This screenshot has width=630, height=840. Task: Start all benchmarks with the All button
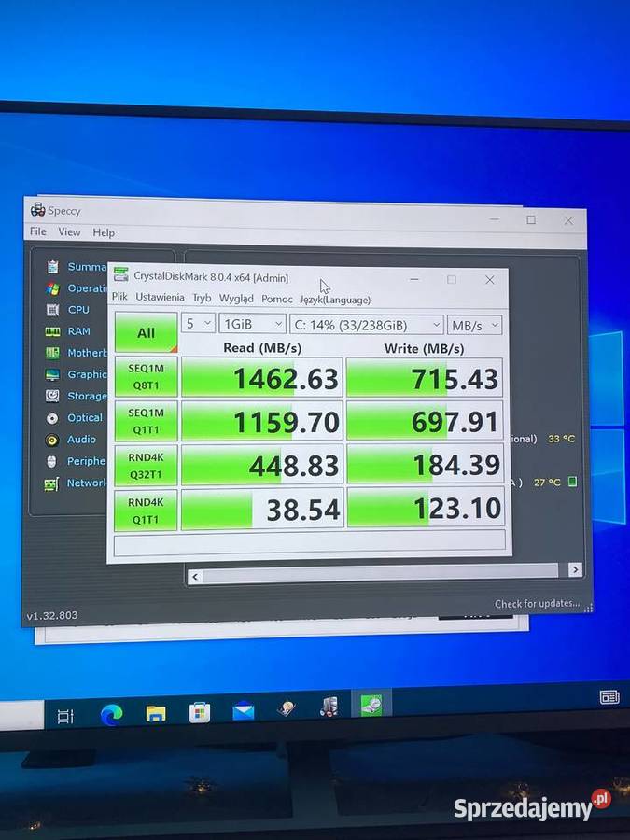[146, 333]
